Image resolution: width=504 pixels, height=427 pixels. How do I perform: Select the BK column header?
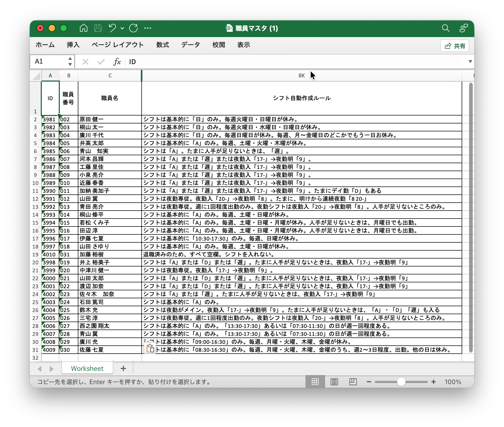pos(301,76)
